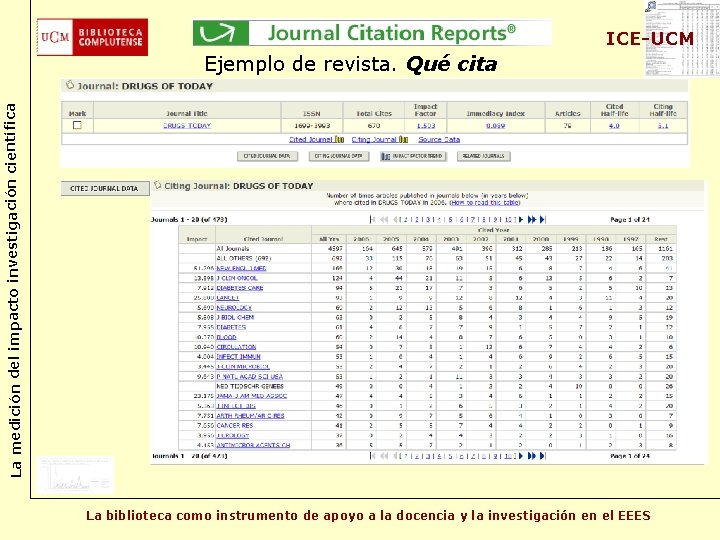This screenshot has width=720, height=540.
Task: Click the Impact Factor Trend button
Action: point(413,156)
